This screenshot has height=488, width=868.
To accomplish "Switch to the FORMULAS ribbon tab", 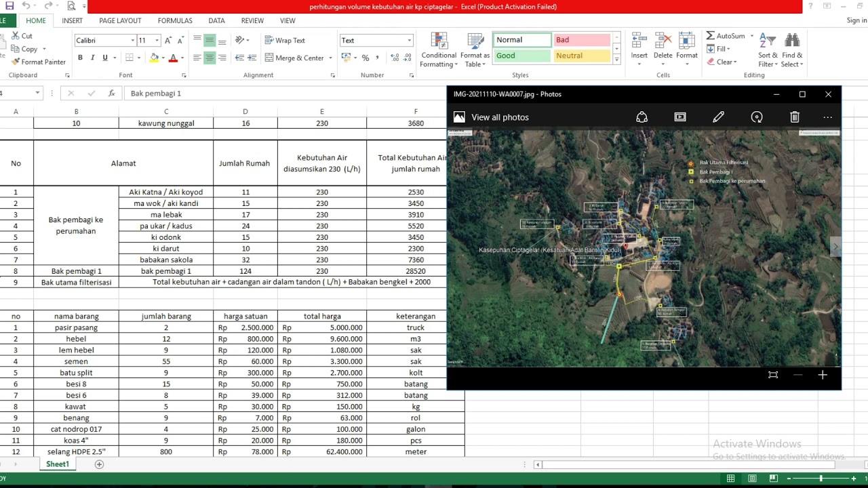I will 175,21.
